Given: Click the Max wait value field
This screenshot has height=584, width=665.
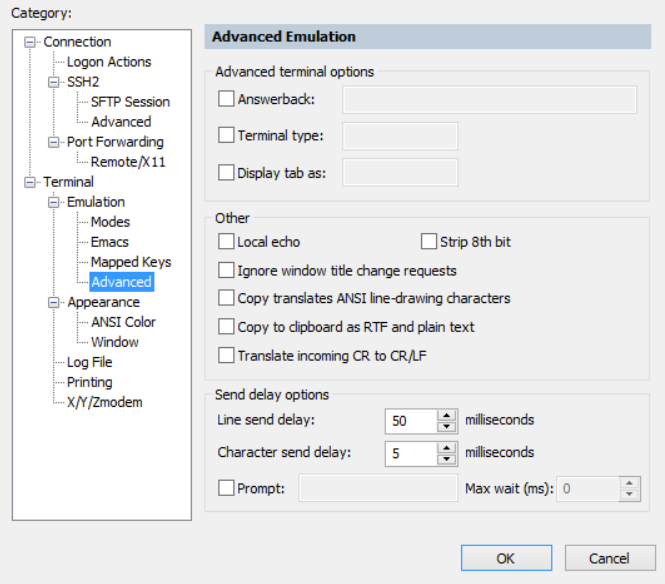Looking at the screenshot, I should (x=588, y=489).
